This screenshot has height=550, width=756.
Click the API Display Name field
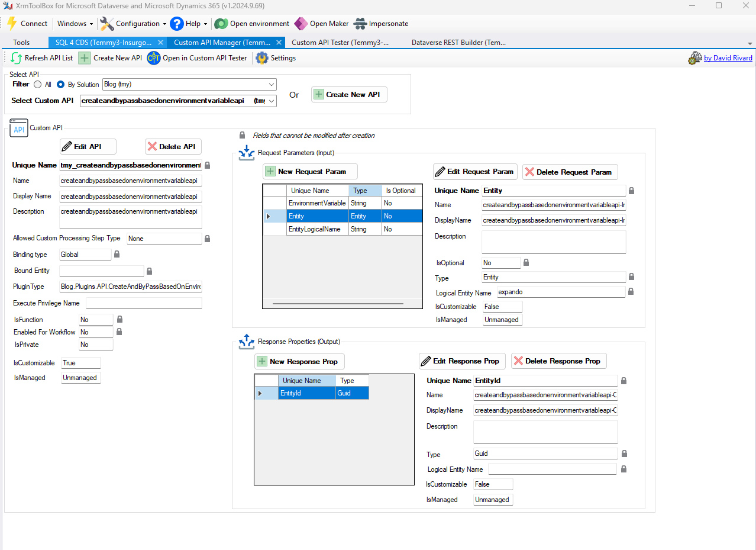(131, 197)
